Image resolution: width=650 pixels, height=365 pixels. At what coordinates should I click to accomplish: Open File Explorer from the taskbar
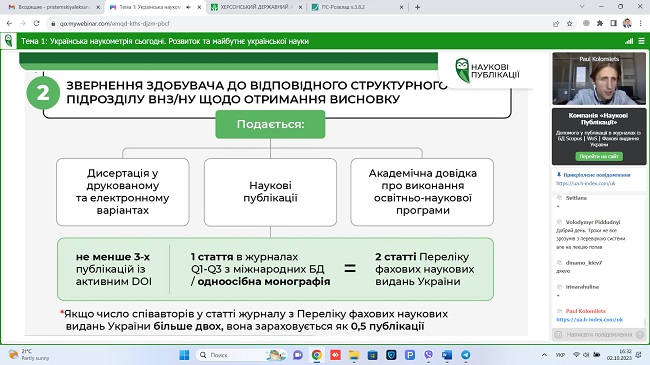point(354,355)
